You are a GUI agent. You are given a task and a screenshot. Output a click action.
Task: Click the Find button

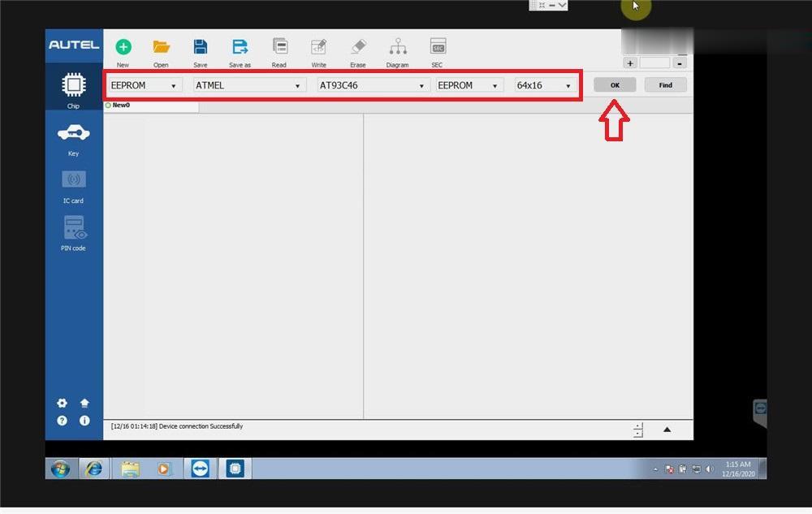click(x=666, y=85)
